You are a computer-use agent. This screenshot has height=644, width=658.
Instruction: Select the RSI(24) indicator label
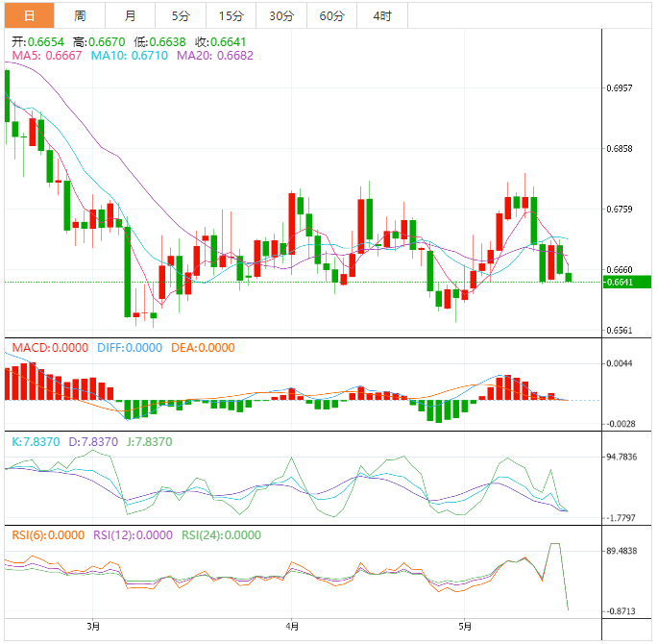(x=220, y=535)
